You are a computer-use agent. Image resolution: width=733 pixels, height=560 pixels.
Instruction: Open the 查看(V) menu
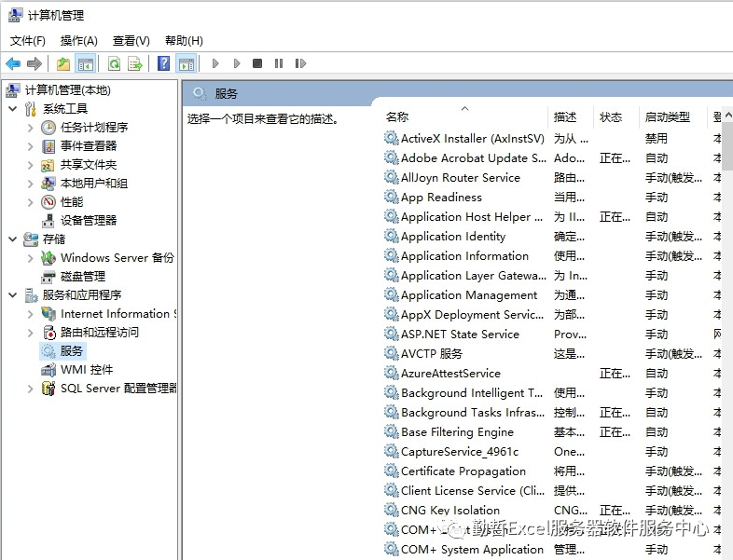[x=131, y=41]
